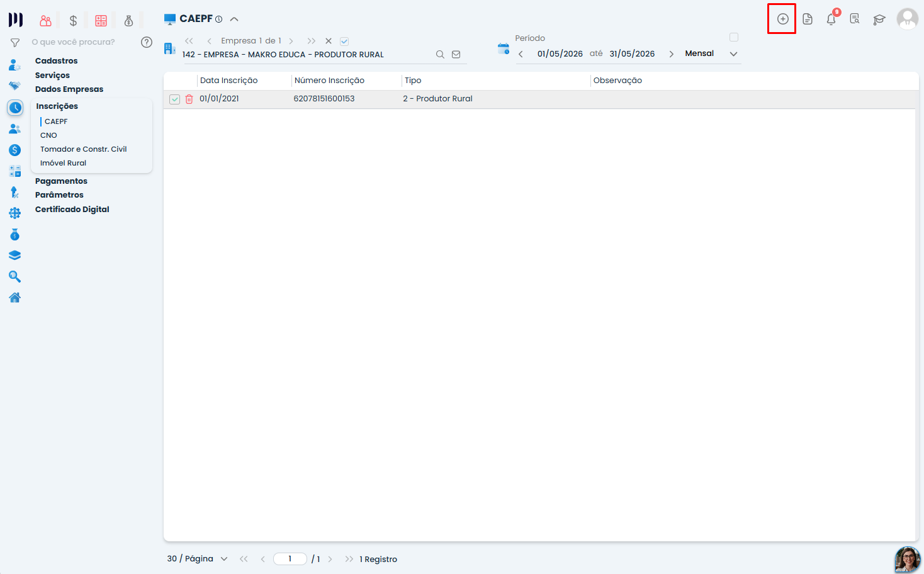This screenshot has height=574, width=924.
Task: Click the add new record plus icon
Action: click(782, 19)
